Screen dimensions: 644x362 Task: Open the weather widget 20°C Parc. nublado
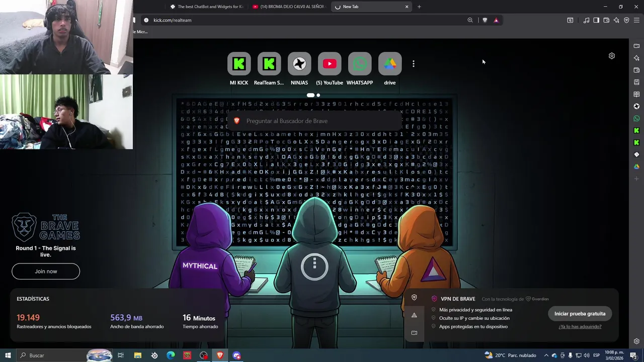point(510,355)
